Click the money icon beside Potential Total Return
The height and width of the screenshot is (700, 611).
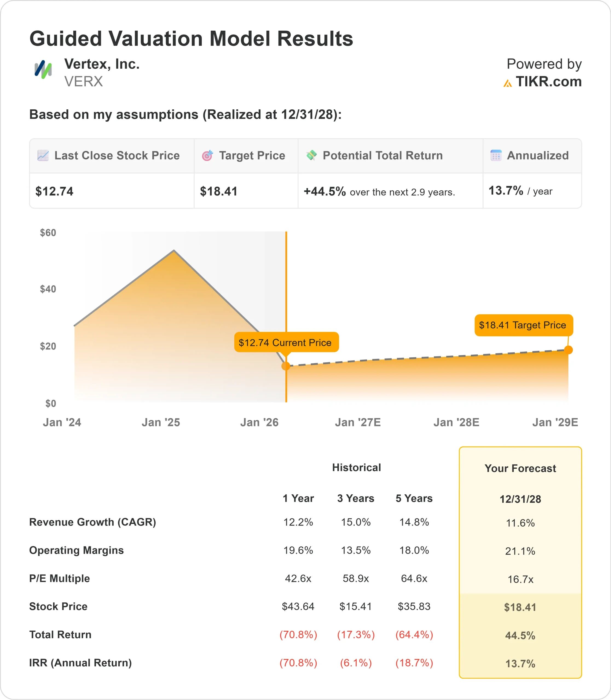[311, 155]
